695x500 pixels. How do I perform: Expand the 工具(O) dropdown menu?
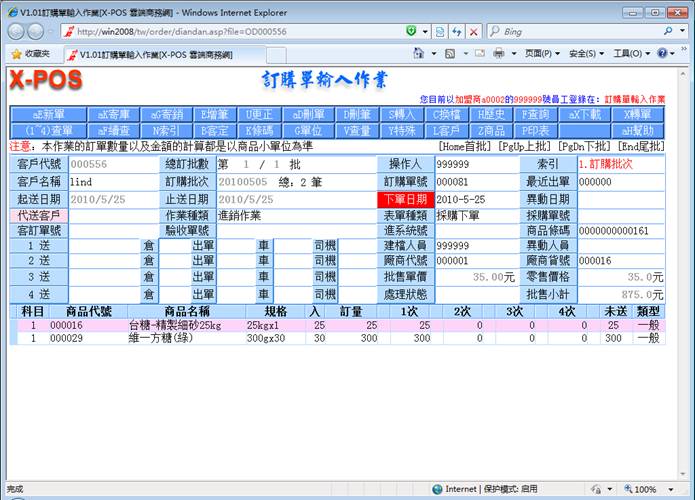[631, 54]
